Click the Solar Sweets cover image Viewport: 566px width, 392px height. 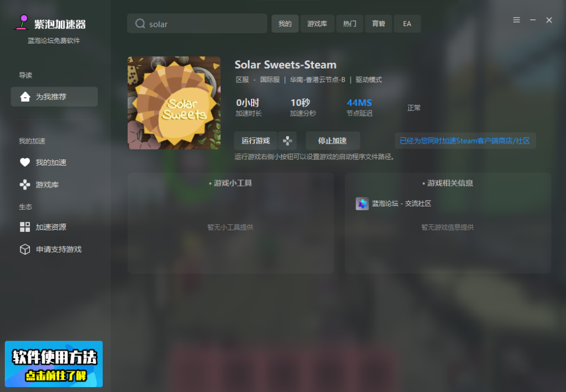pos(174,103)
